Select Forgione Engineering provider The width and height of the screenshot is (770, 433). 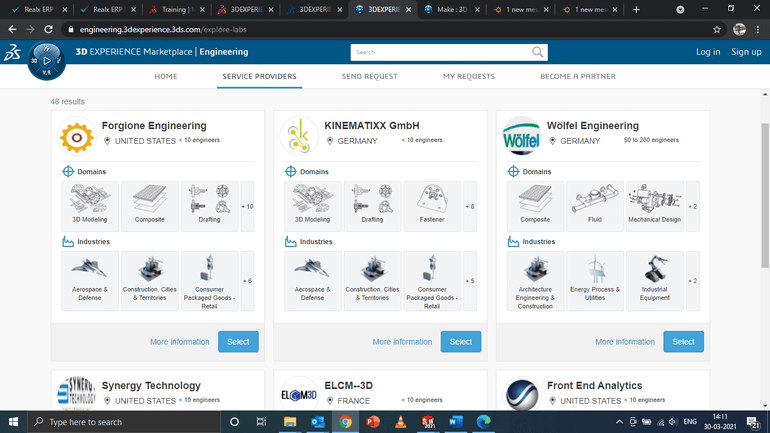[x=238, y=342]
